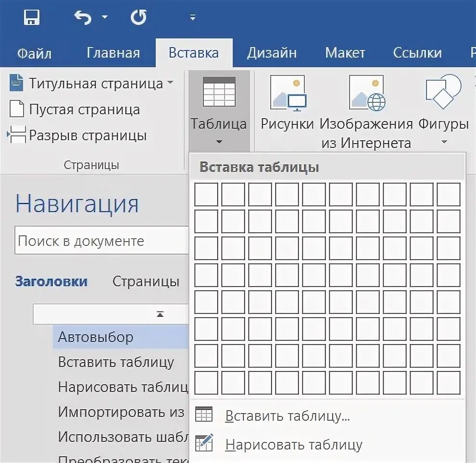Click the jump-to-beginning arrow bar
The height and width of the screenshot is (463, 476).
click(x=111, y=314)
